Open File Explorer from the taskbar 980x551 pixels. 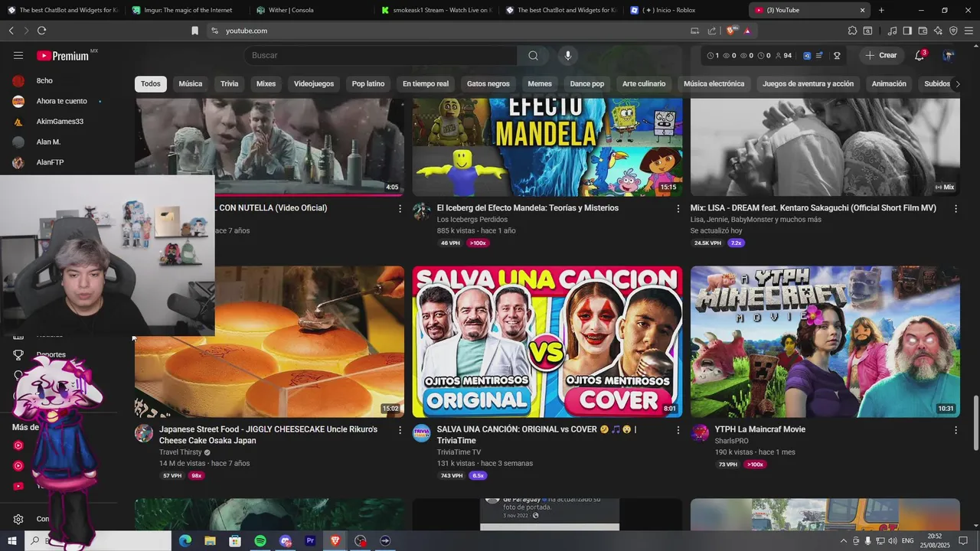tap(210, 541)
